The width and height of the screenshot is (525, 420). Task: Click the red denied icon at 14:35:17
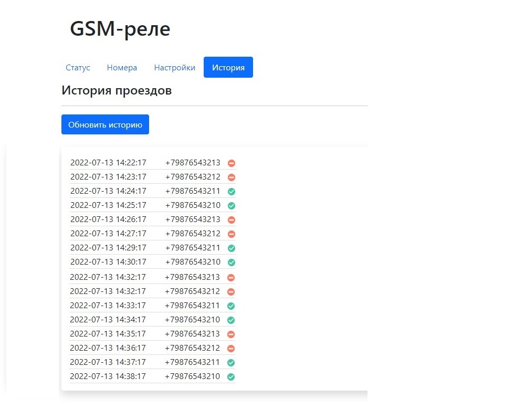pos(231,334)
